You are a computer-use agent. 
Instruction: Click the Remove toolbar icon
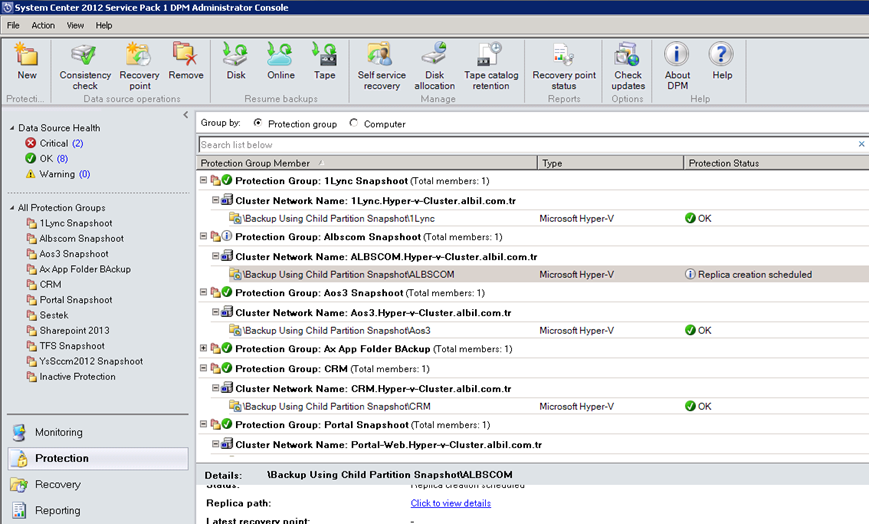click(x=186, y=61)
